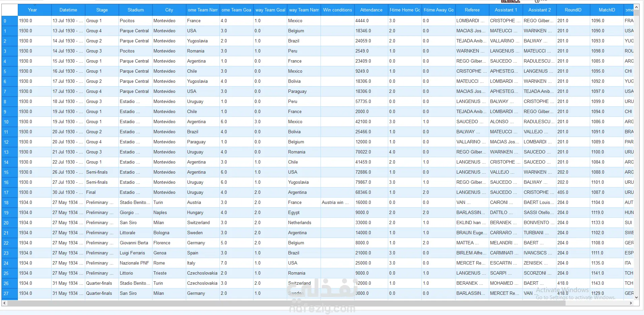Click the 'Romania' home team cell in row 3
This screenshot has width=644, height=315.
click(203, 51)
